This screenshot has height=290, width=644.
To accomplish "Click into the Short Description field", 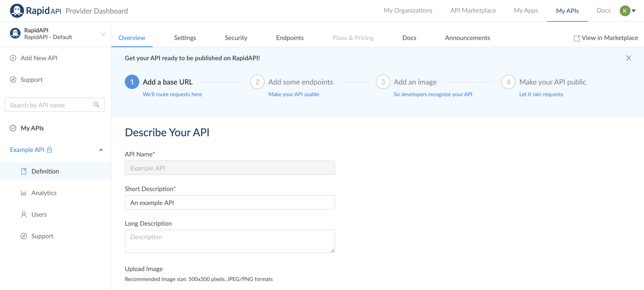I will [229, 202].
